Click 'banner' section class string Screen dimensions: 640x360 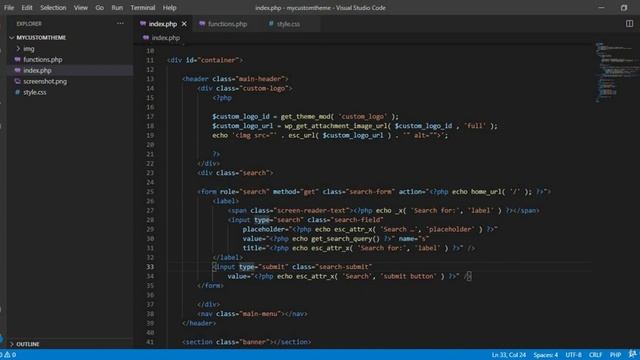255,342
